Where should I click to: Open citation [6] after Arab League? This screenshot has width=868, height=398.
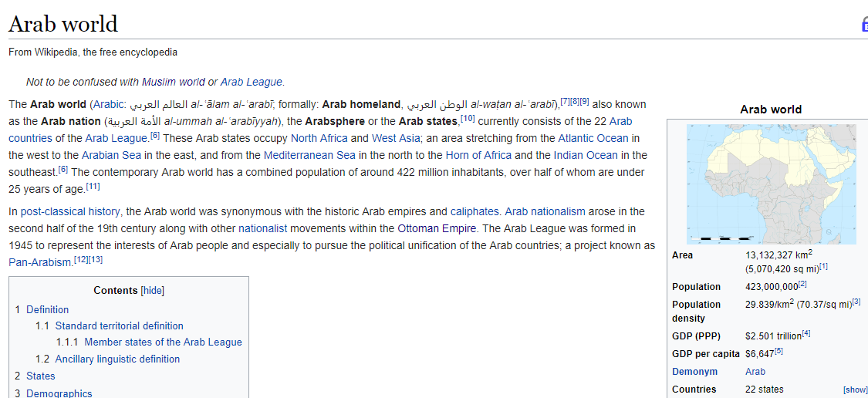point(156,135)
